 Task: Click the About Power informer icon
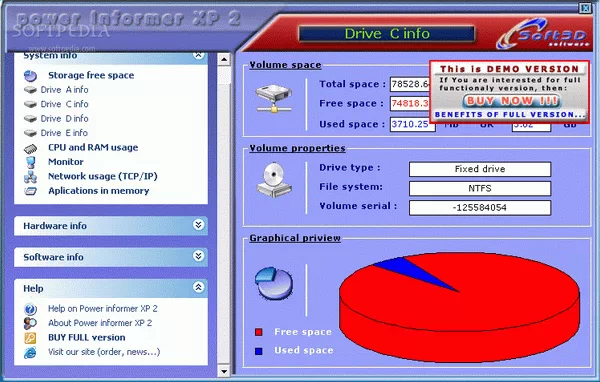31,323
